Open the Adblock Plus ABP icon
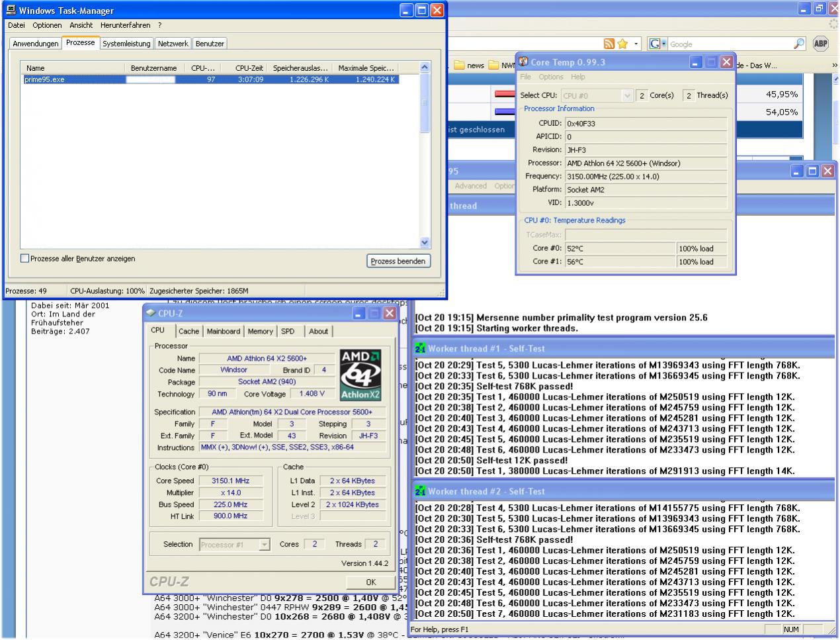This screenshot has width=840, height=640. coord(820,44)
